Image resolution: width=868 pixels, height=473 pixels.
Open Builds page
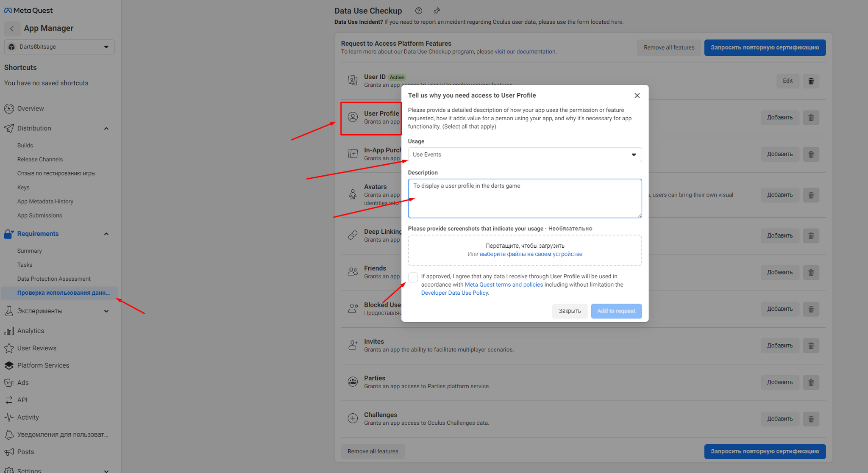25,145
